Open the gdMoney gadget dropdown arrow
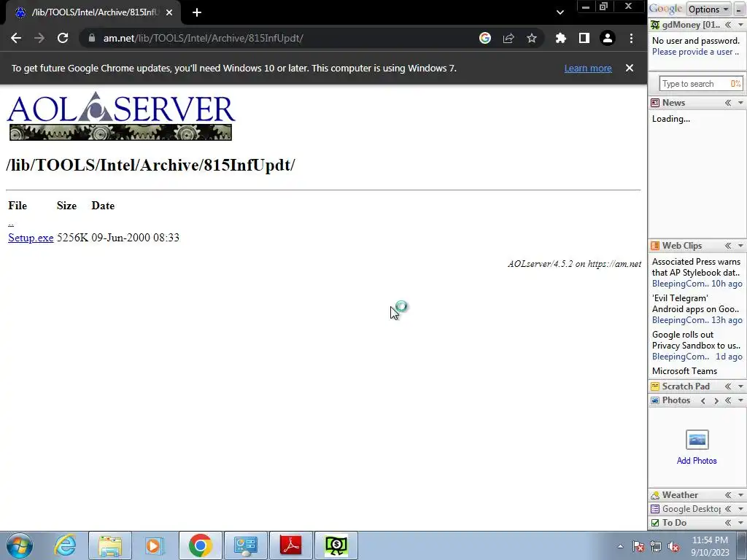The image size is (747, 560). (740, 25)
